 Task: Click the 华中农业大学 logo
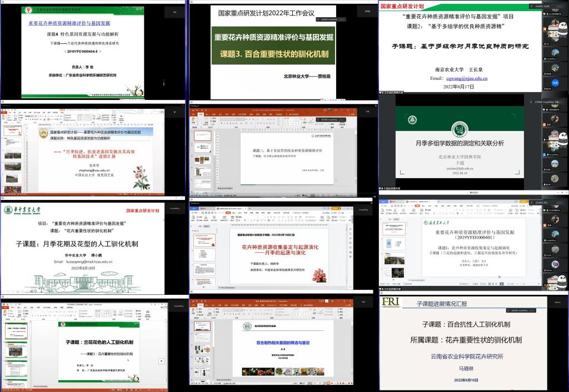point(22,210)
